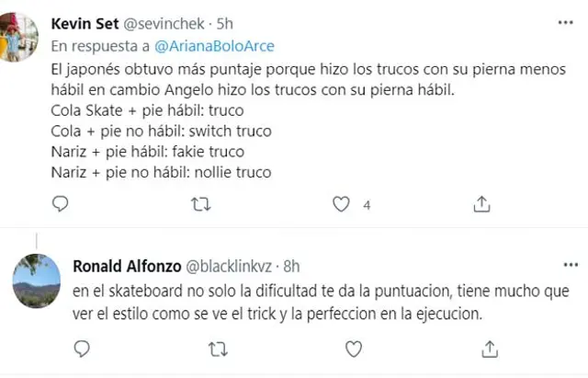View Kevin Set's profile picture
The width and height of the screenshot is (588, 378).
tap(19, 34)
